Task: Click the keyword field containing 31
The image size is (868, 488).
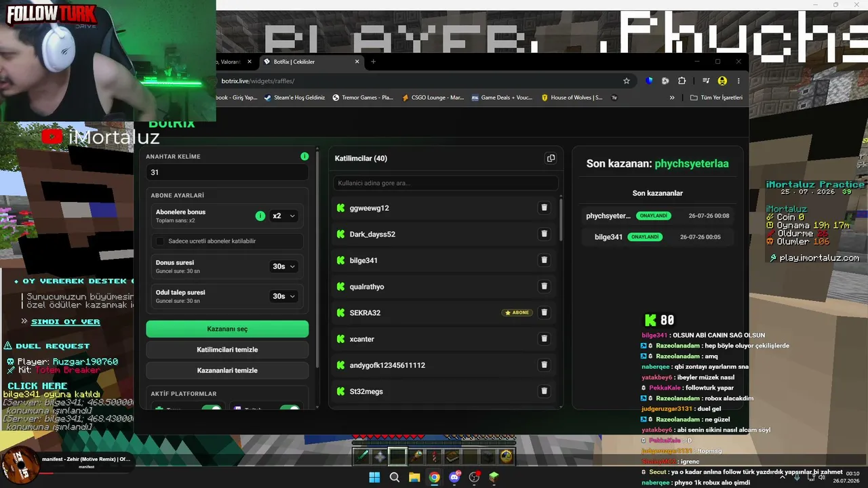Action: pyautogui.click(x=227, y=172)
